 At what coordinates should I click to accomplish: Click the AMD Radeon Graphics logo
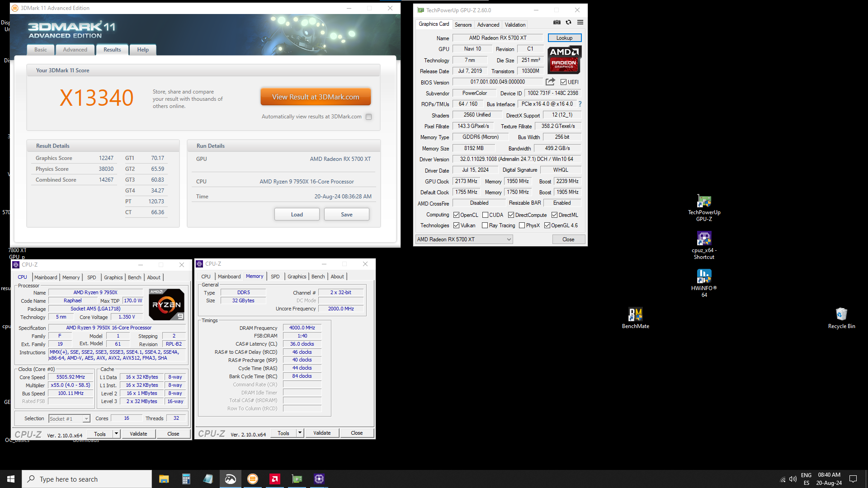click(564, 60)
